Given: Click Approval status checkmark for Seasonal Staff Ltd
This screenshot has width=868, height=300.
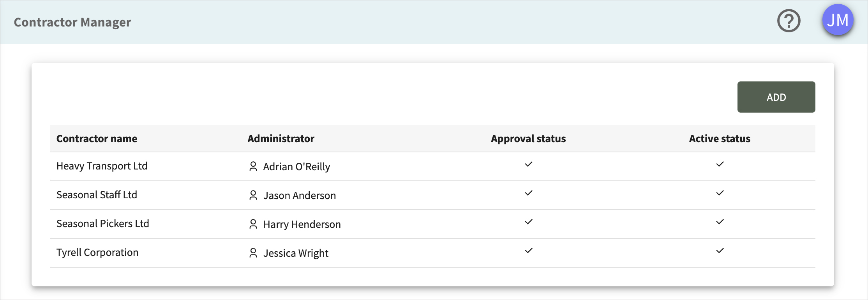Looking at the screenshot, I should [529, 193].
